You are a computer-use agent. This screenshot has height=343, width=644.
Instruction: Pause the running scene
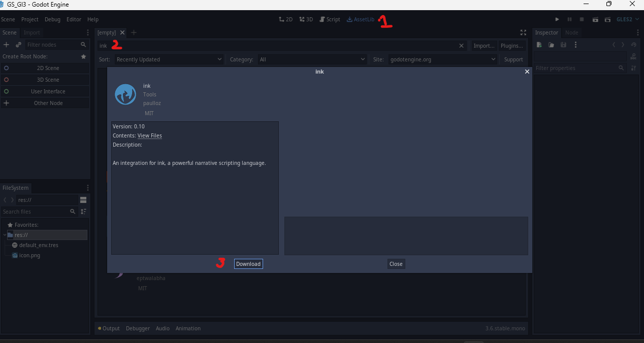569,19
